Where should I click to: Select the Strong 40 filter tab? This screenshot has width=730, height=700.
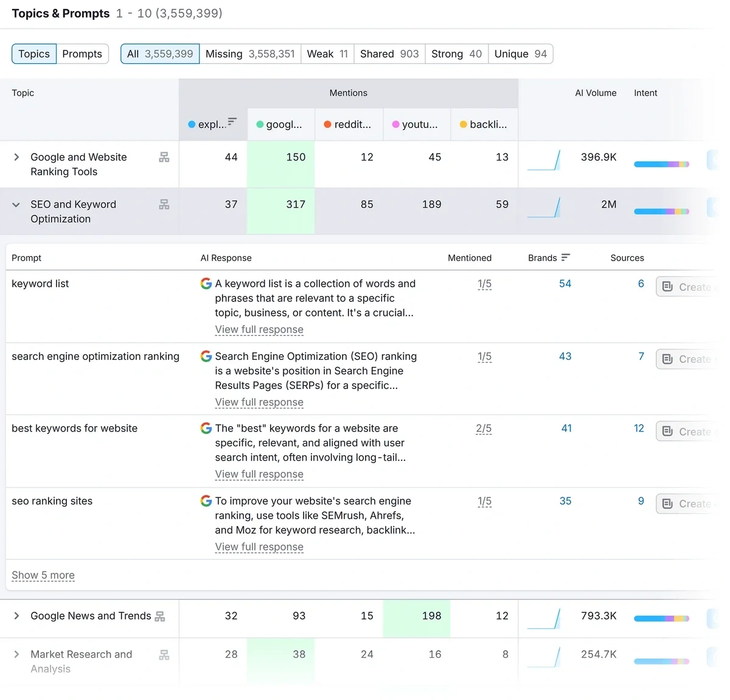click(456, 54)
